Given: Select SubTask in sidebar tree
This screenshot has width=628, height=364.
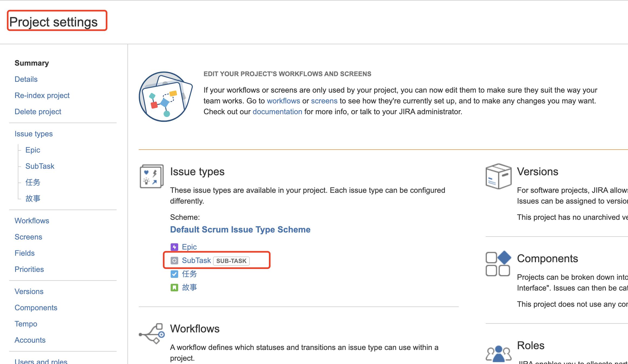Looking at the screenshot, I should 40,166.
